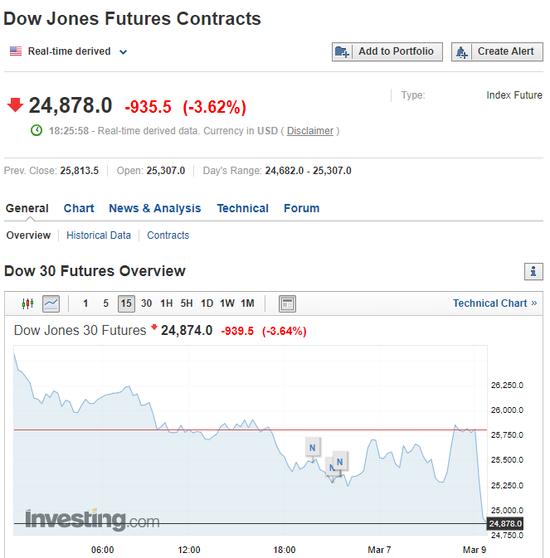
Task: Open the N news marker near 18:00
Action: point(313,447)
